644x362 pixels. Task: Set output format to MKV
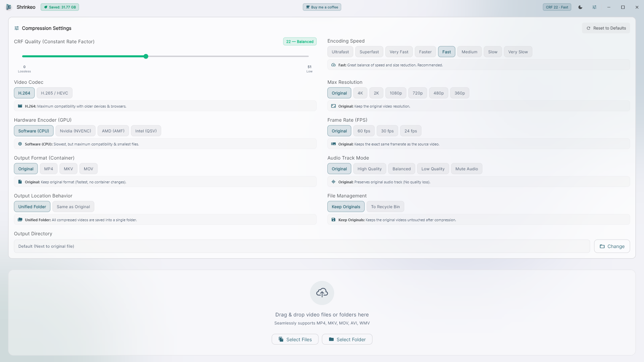tap(68, 169)
